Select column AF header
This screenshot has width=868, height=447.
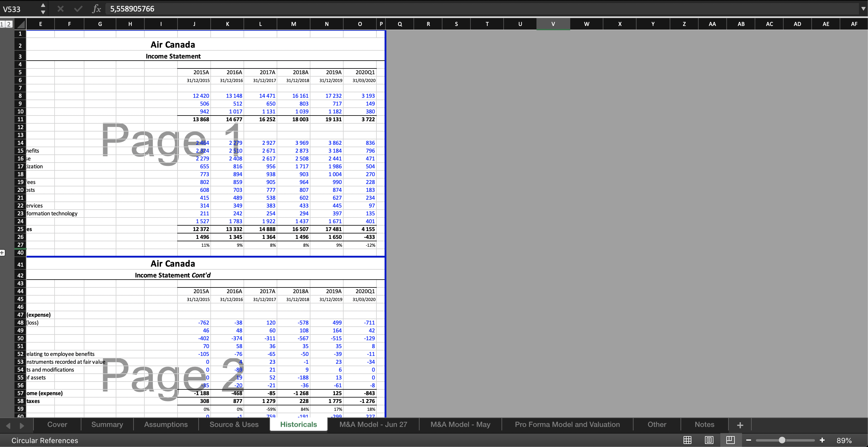[x=854, y=24]
